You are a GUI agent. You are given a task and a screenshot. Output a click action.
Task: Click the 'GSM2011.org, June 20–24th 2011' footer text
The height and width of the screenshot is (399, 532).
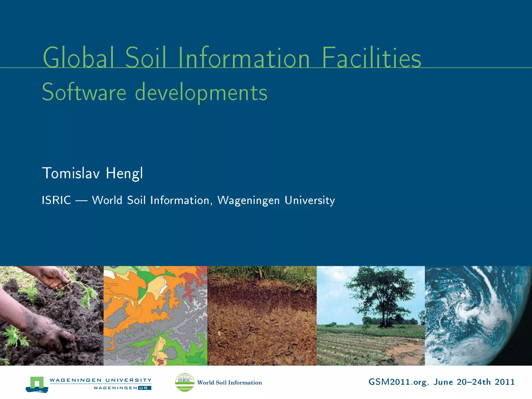[x=442, y=382]
